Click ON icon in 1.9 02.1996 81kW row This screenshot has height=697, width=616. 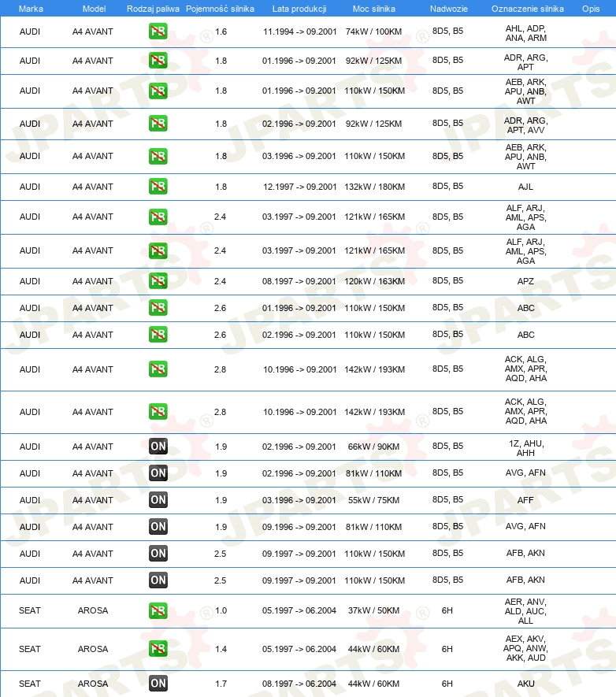(158, 473)
